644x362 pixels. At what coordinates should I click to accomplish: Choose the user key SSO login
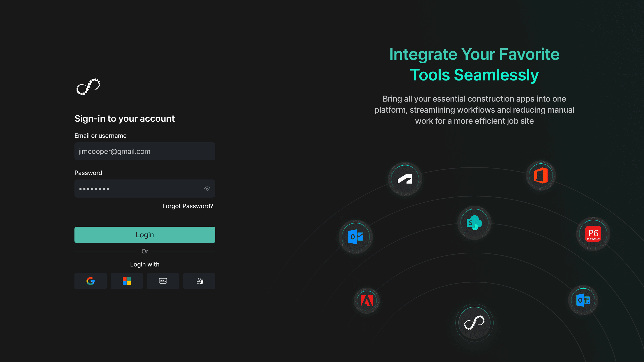[x=199, y=281]
